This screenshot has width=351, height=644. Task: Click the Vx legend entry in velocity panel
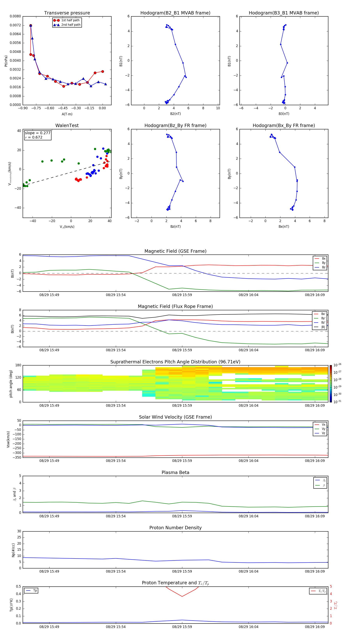coord(320,424)
